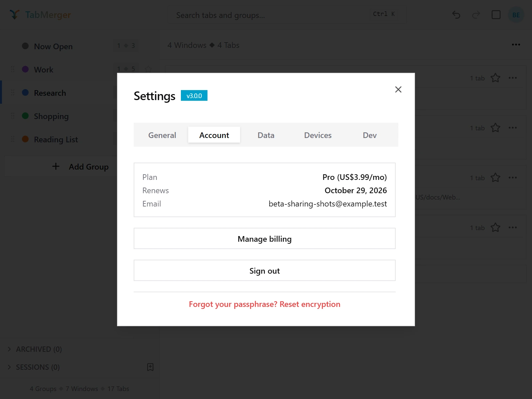Click the undo arrow icon
This screenshot has width=532, height=399.
(x=456, y=15)
